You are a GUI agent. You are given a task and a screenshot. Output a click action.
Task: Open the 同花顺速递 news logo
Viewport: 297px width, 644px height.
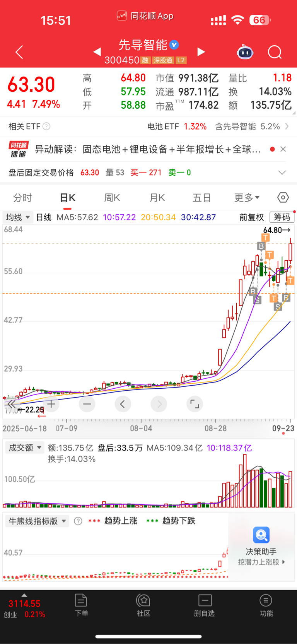click(x=18, y=149)
